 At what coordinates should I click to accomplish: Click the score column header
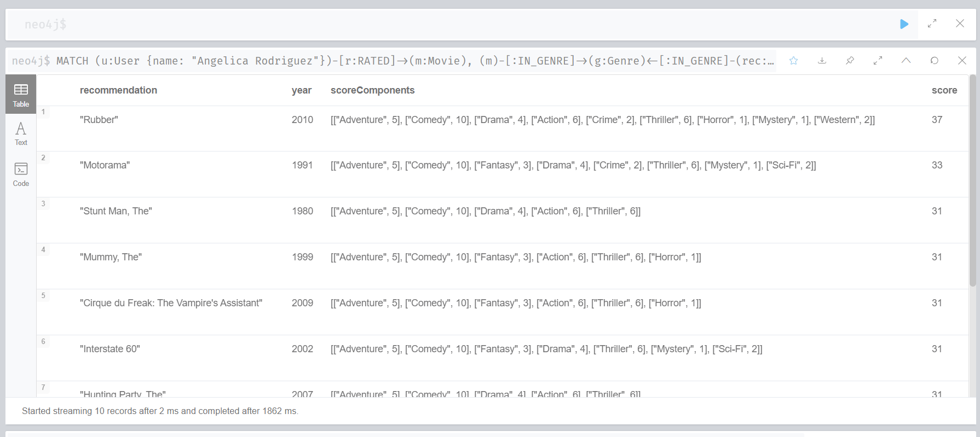click(x=944, y=90)
